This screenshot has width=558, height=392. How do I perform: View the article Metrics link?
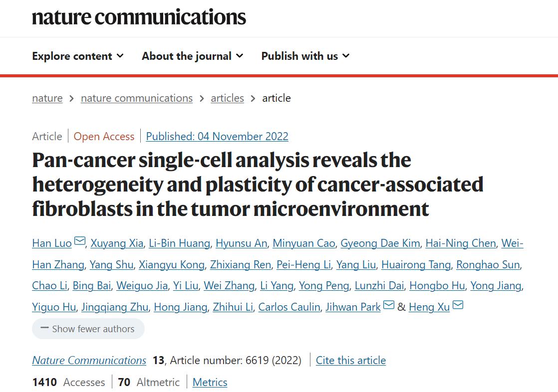(x=210, y=383)
